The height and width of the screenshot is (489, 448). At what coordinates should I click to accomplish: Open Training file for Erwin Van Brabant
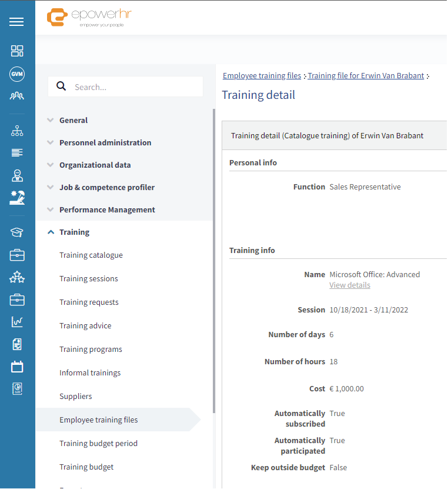366,76
